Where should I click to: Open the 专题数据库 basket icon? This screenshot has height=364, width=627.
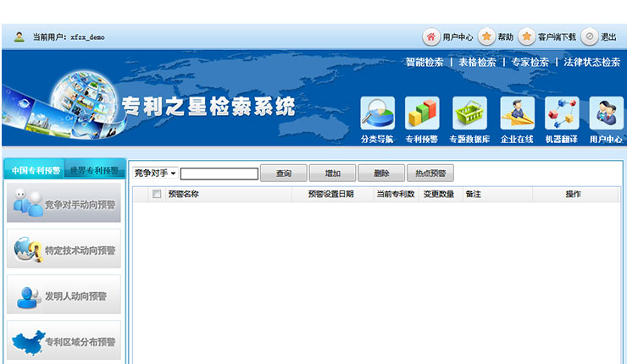click(469, 113)
